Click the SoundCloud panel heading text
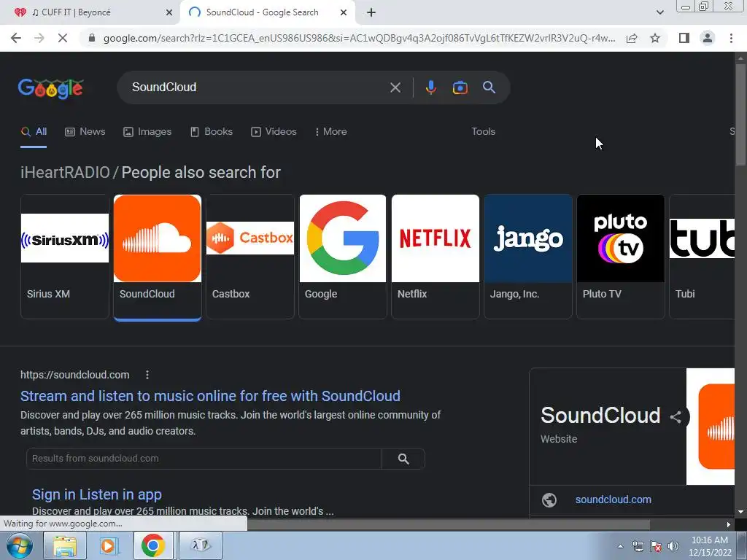Viewport: 747px width, 560px height. [x=600, y=416]
